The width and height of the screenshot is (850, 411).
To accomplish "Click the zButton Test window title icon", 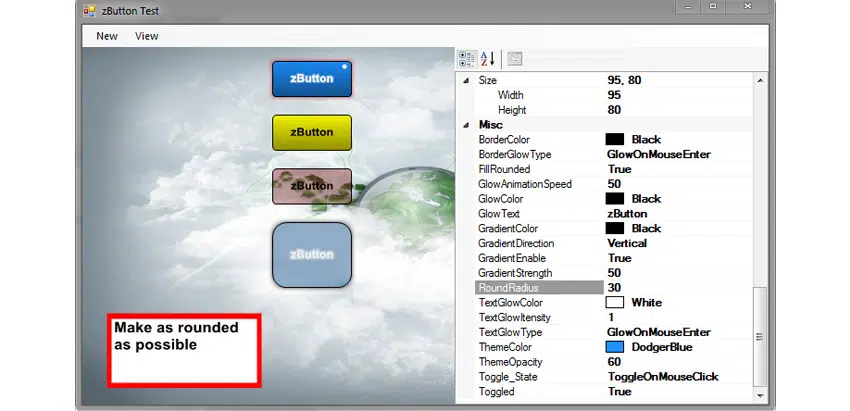I will [89, 10].
